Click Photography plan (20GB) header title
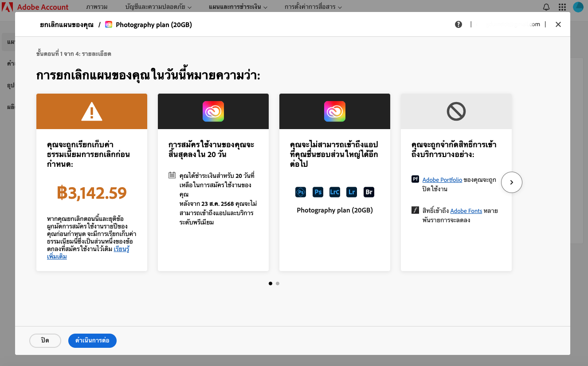The height and width of the screenshot is (366, 588). tap(154, 24)
